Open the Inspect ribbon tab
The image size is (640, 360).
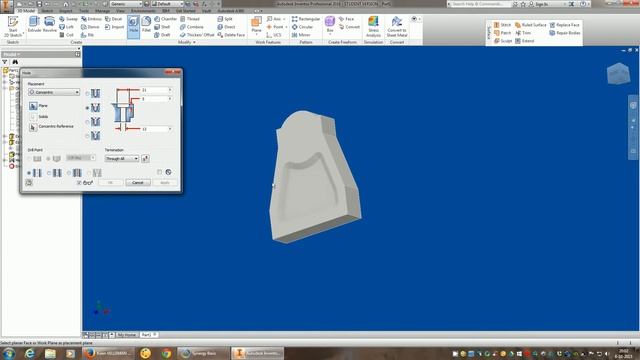[66, 11]
